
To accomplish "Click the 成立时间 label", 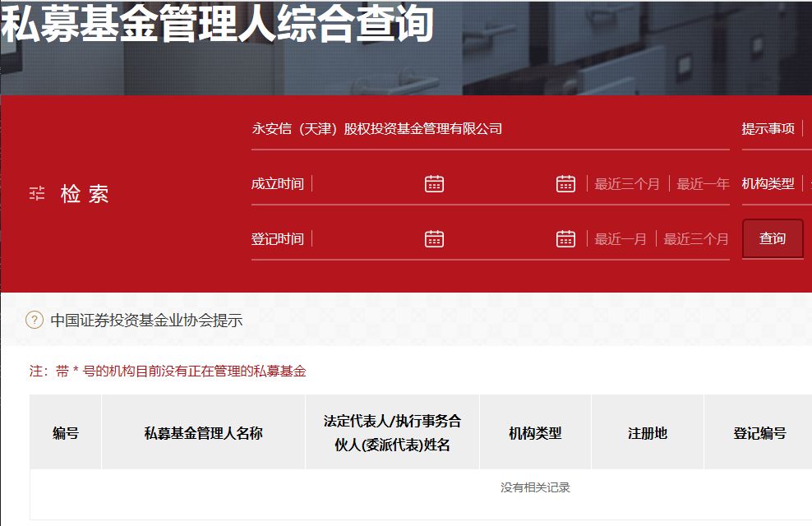I will 278,184.
